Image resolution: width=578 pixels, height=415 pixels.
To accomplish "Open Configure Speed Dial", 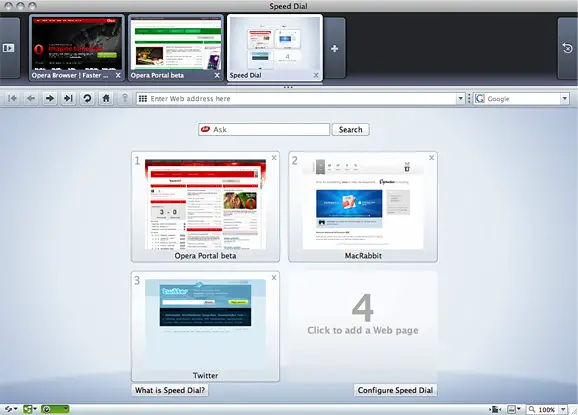I will [x=395, y=390].
